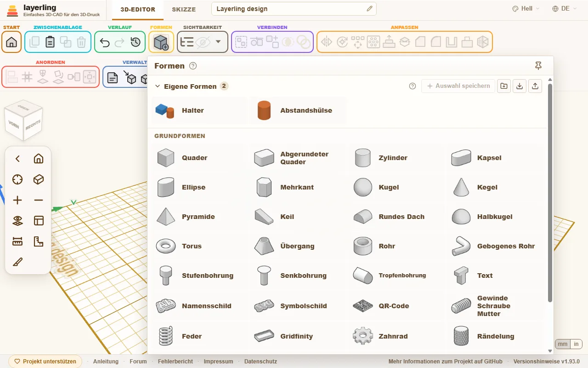Click the Projekt unterstützen button
The width and height of the screenshot is (588, 368).
tap(45, 362)
